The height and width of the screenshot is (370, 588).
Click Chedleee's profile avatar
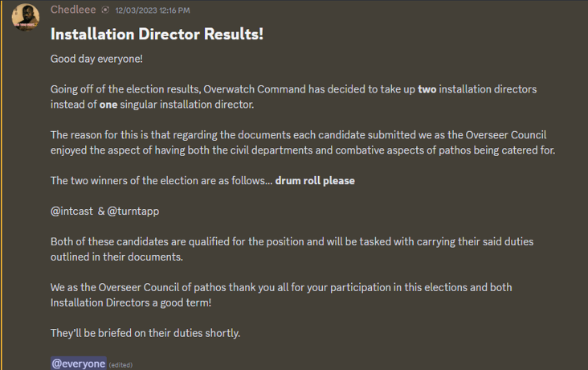coord(26,16)
